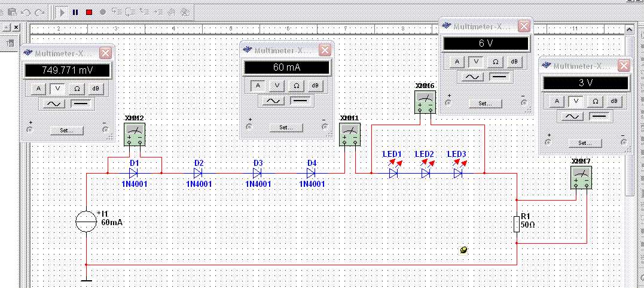The height and width of the screenshot is (288, 644).
Task: Open Set... on the 749.771 mV multimeter
Action: (x=66, y=131)
